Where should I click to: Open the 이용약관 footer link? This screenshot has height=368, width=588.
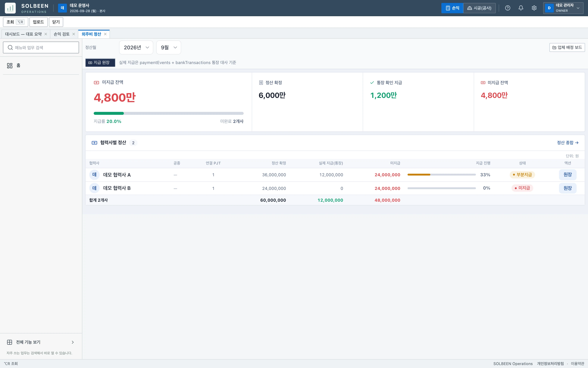pyautogui.click(x=577, y=364)
